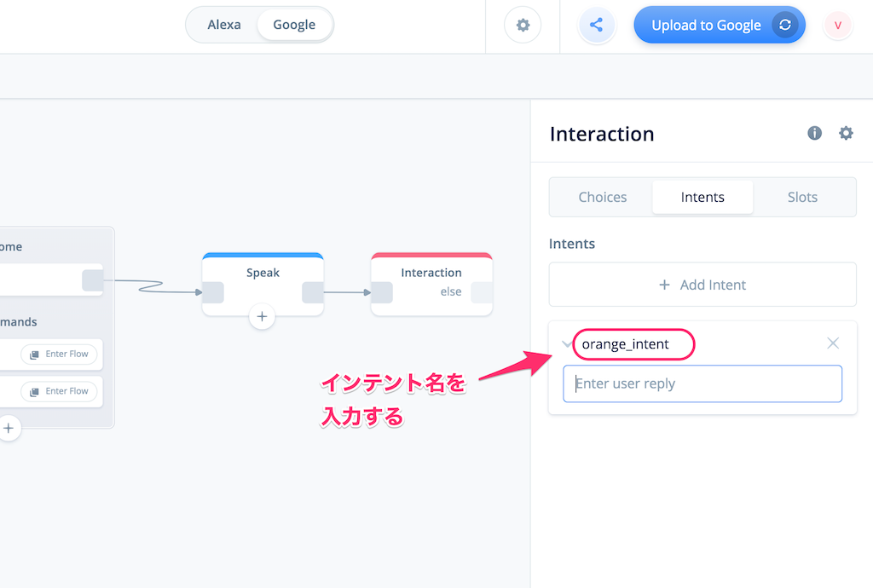This screenshot has width=873, height=588.
Task: Click the Interaction block input port
Action: click(382, 292)
